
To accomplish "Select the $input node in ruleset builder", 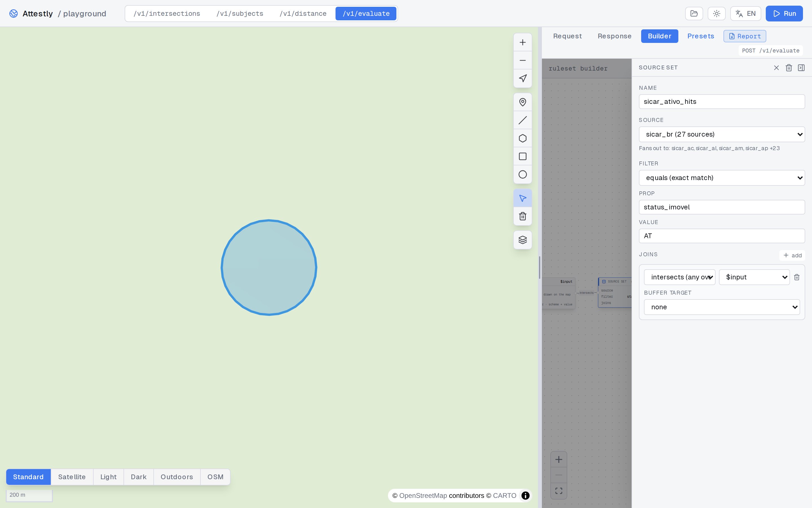I will [x=558, y=293].
